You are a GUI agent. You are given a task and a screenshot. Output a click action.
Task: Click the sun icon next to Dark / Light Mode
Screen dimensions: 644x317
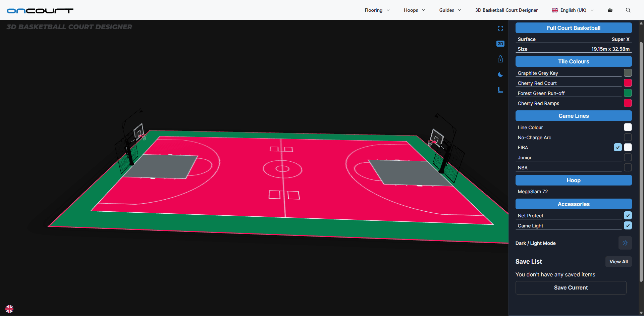point(625,243)
